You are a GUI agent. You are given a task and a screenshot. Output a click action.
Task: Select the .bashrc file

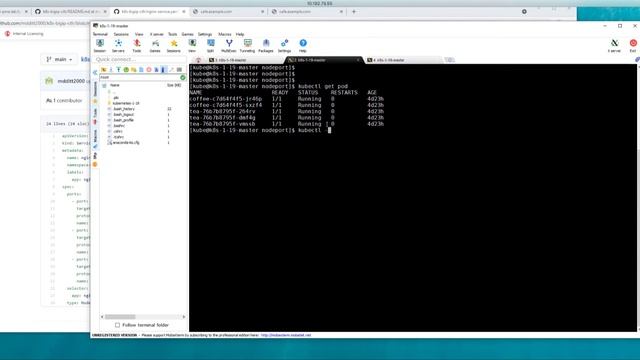click(119, 126)
